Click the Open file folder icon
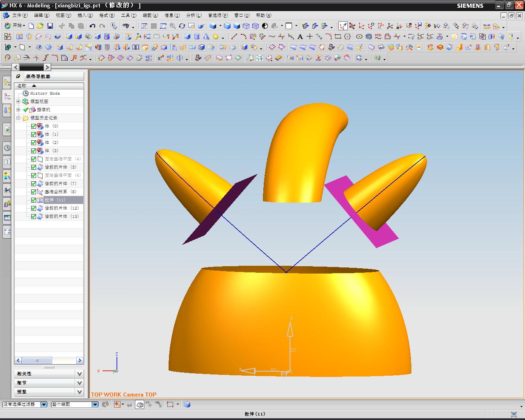The image size is (525, 420). coord(40,26)
